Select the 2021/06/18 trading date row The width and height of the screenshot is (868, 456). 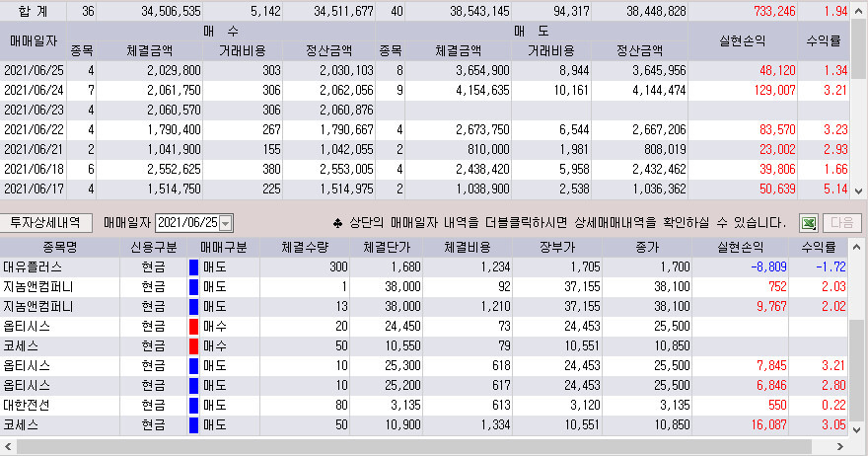coord(424,169)
